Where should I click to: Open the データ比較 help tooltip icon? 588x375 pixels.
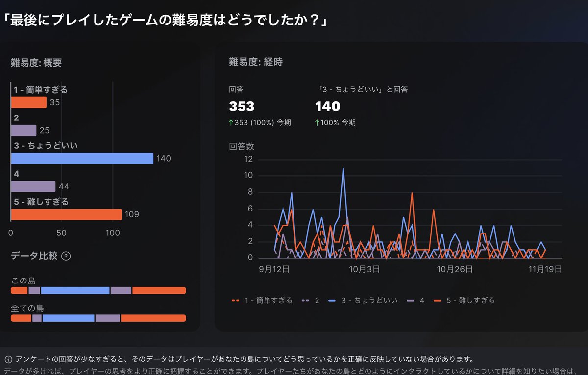[67, 256]
